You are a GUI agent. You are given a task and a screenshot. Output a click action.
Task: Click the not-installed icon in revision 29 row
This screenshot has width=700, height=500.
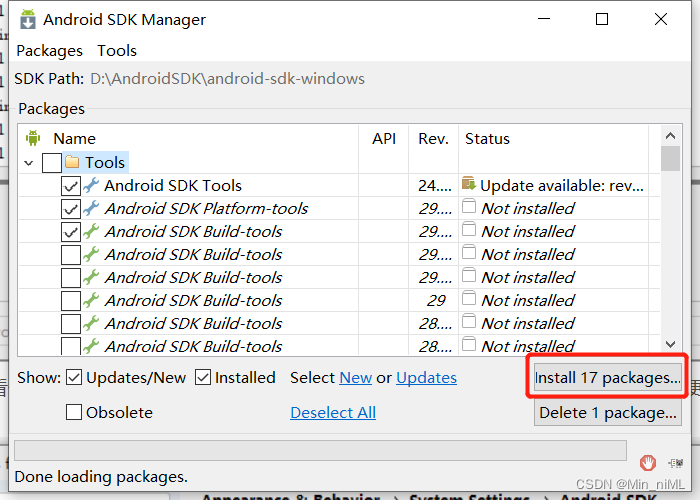pyautogui.click(x=469, y=298)
